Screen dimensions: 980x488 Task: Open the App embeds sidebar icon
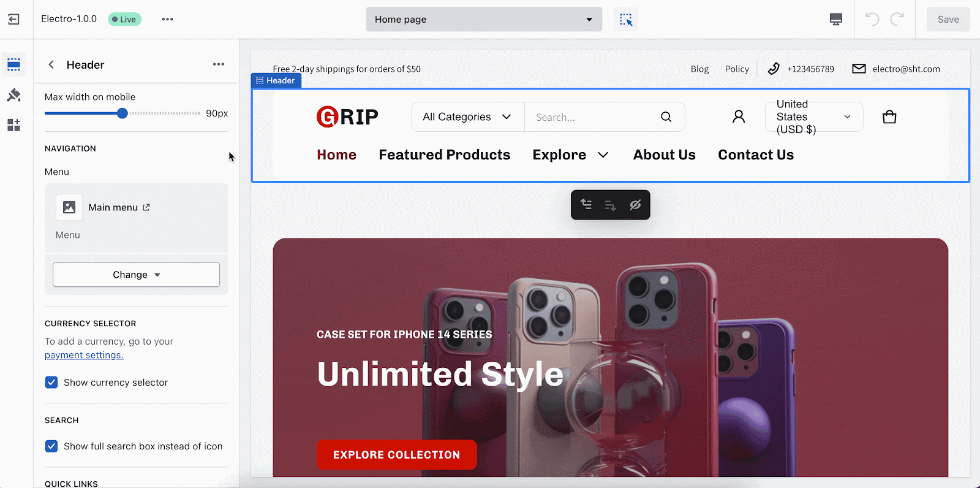13,125
